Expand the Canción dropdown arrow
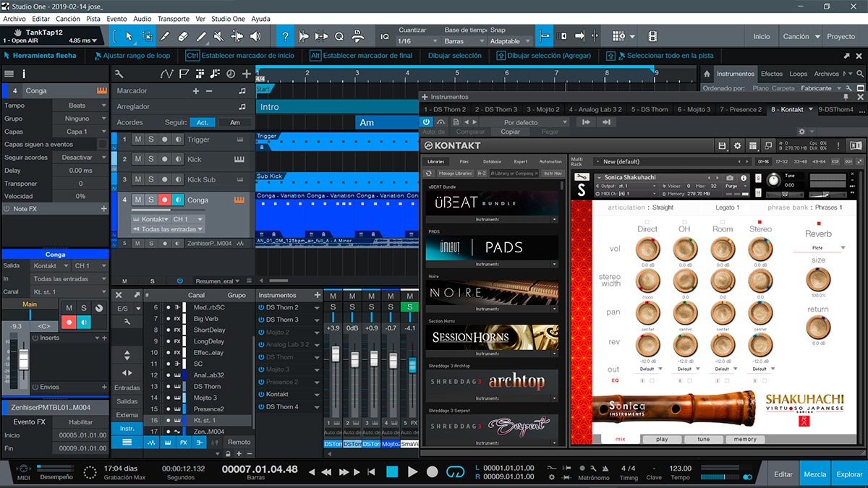 coord(818,36)
